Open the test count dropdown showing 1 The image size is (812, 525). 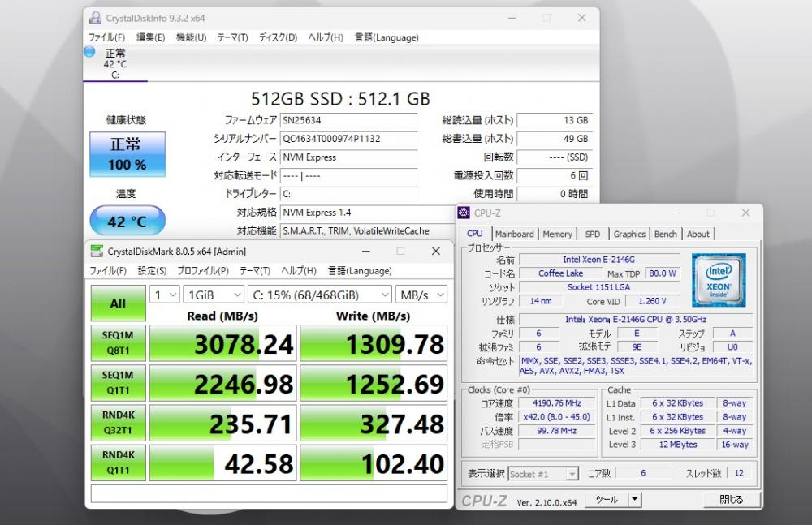pyautogui.click(x=165, y=295)
